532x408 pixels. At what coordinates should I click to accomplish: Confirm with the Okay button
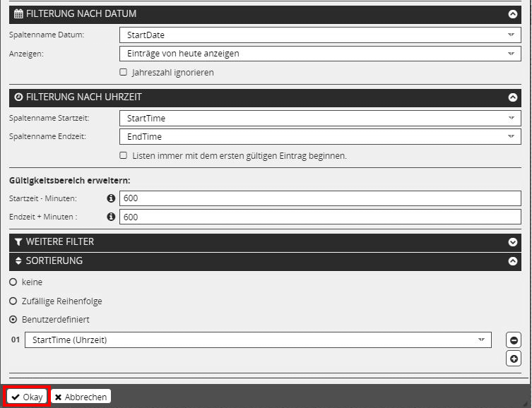[x=27, y=397]
